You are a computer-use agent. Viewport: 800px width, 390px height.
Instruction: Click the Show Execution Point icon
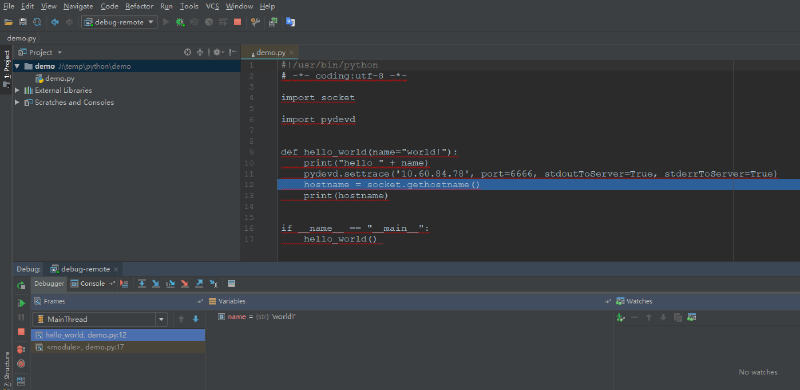click(124, 284)
